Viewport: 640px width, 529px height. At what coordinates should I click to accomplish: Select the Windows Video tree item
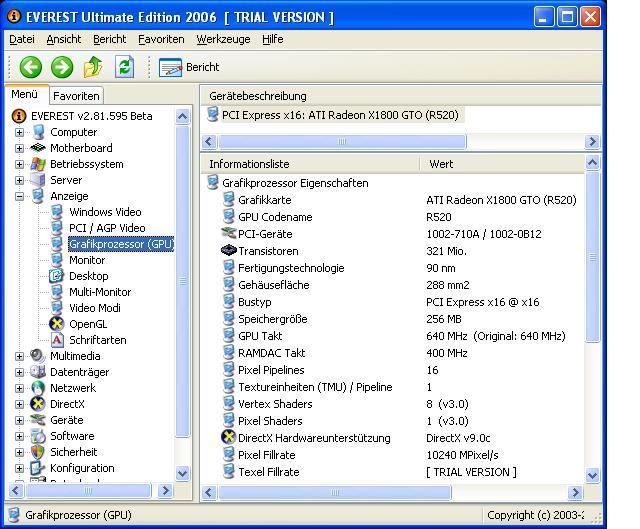(105, 212)
